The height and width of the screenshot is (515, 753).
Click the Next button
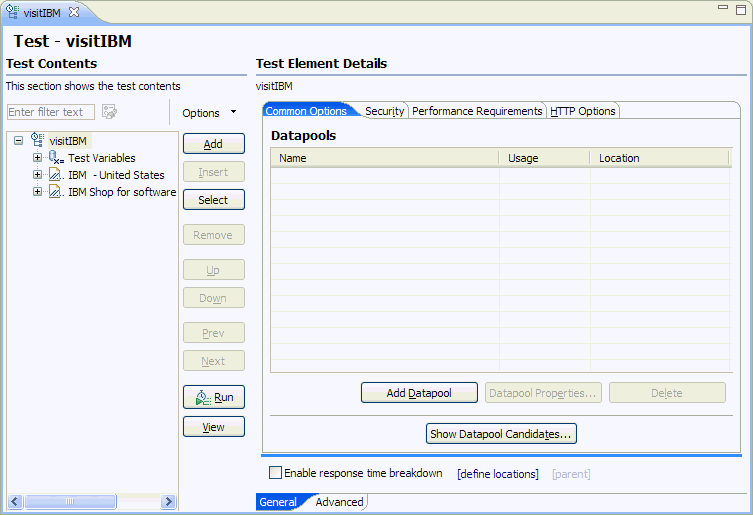(214, 360)
